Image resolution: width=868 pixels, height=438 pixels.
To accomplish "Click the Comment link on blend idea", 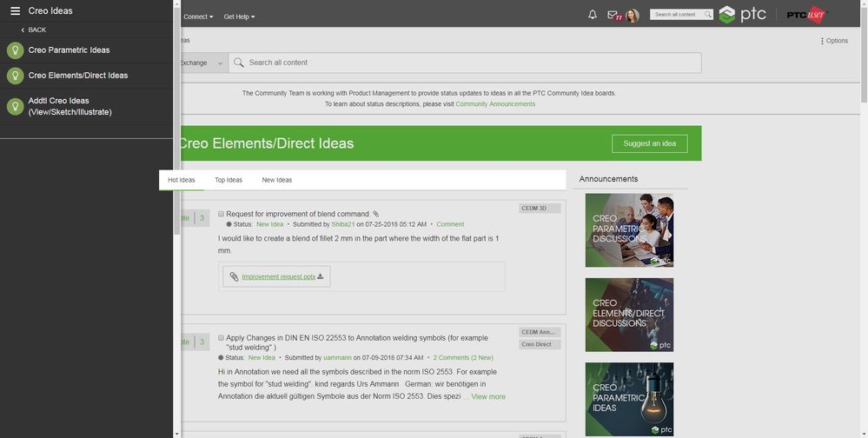I will 450,224.
